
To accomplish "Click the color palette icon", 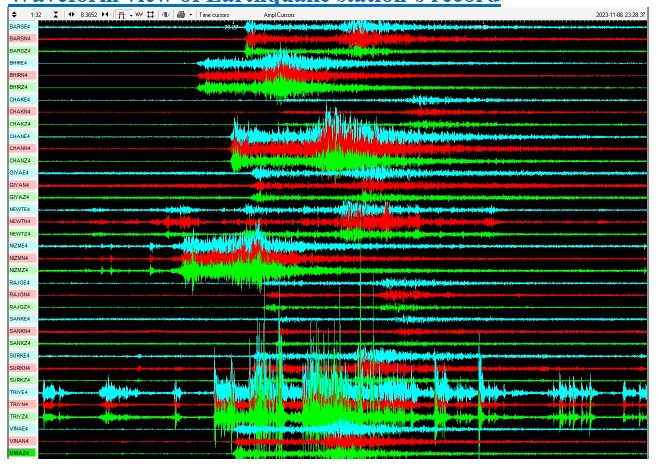I will pos(165,15).
